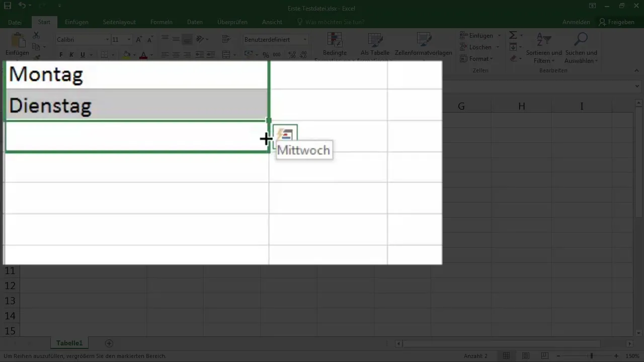Open the Bedingte Formatierung menu
This screenshot has width=644, height=362.
pyautogui.click(x=334, y=46)
